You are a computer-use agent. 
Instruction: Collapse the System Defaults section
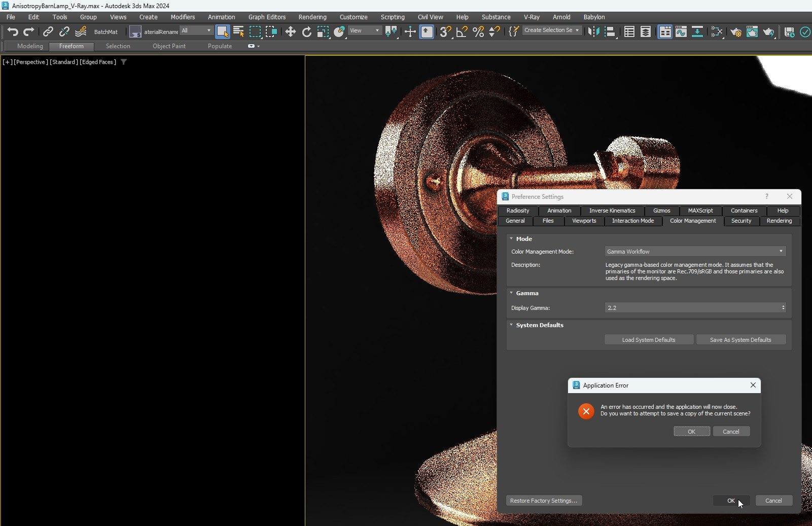click(x=511, y=325)
